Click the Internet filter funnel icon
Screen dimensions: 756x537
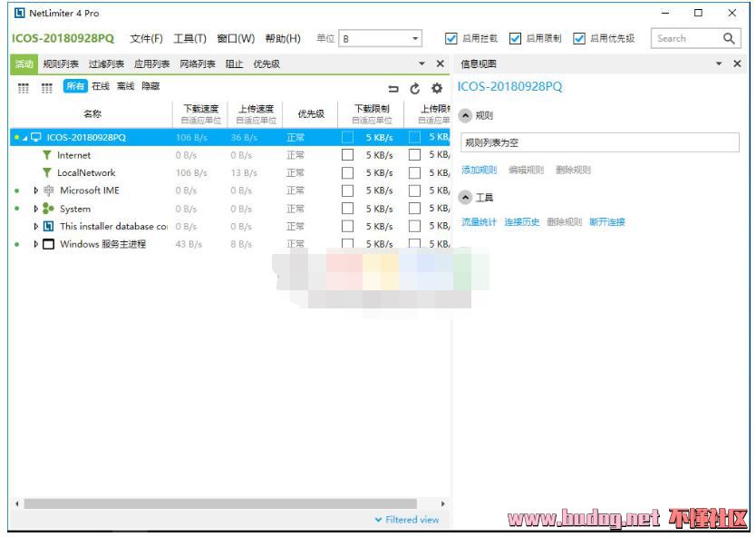(x=47, y=155)
